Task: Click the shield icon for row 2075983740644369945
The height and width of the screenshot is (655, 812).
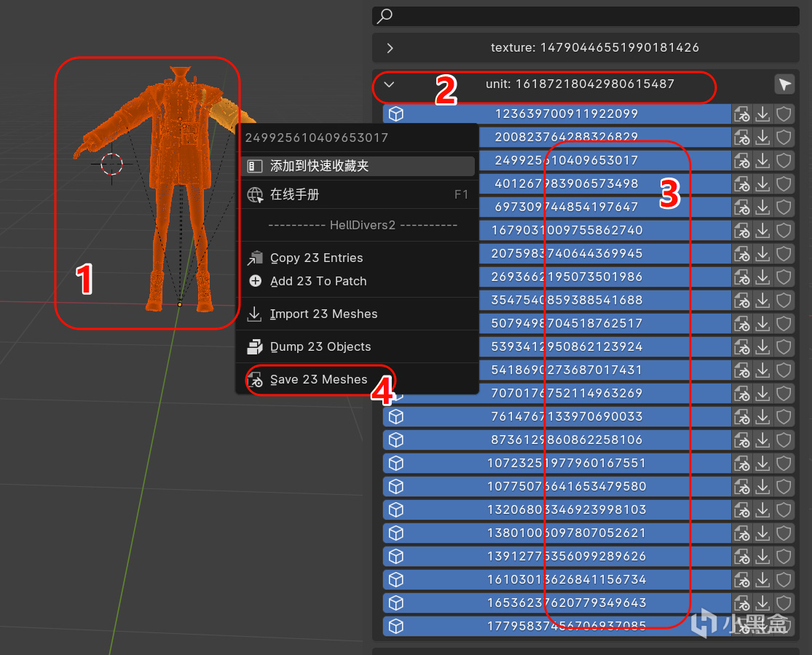Action: tap(784, 253)
